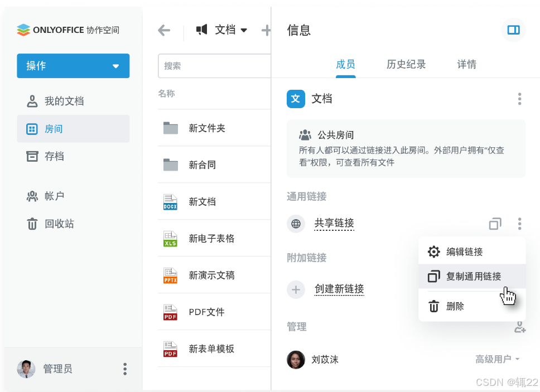Click the plus icon next to 创建新链接
540x392 pixels.
[x=296, y=290]
